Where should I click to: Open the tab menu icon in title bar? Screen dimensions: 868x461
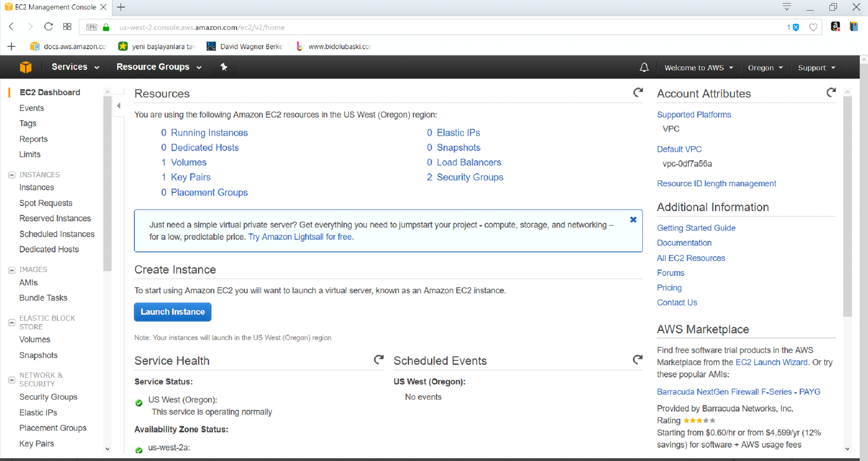[x=787, y=7]
